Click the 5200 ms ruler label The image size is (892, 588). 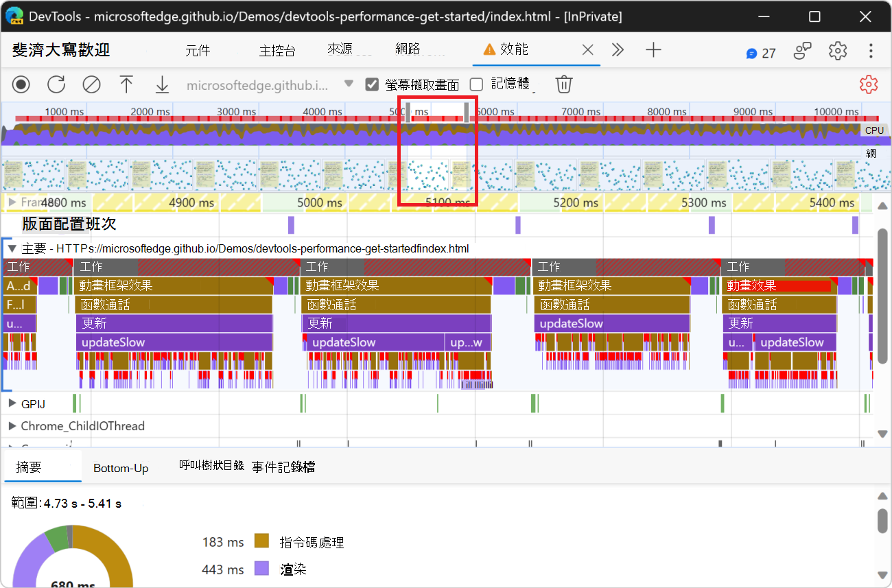point(576,202)
